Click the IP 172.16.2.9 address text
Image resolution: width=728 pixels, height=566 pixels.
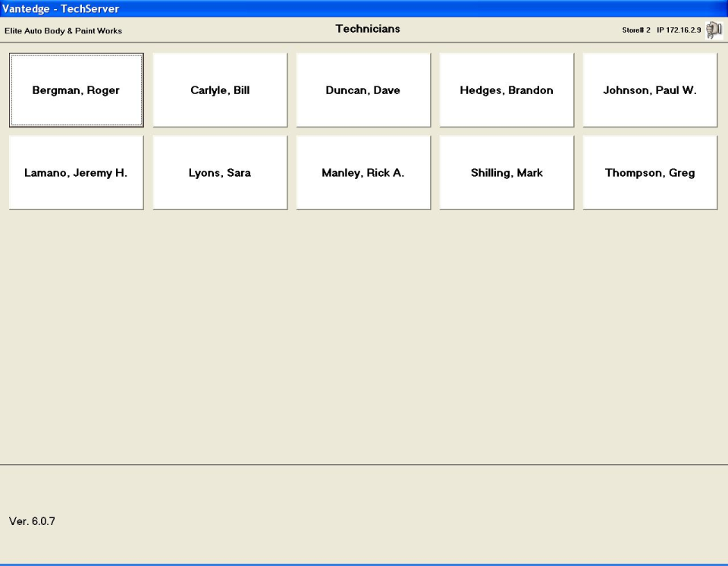pos(678,30)
